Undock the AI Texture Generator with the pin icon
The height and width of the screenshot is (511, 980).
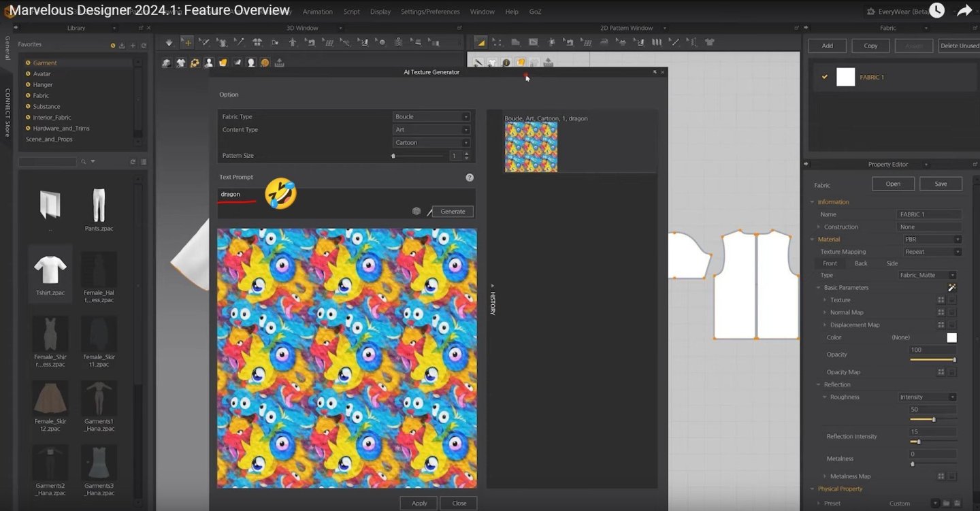tap(655, 72)
